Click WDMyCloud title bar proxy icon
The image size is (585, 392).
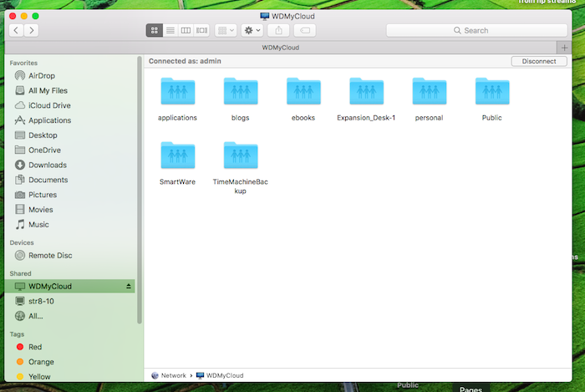click(x=265, y=17)
